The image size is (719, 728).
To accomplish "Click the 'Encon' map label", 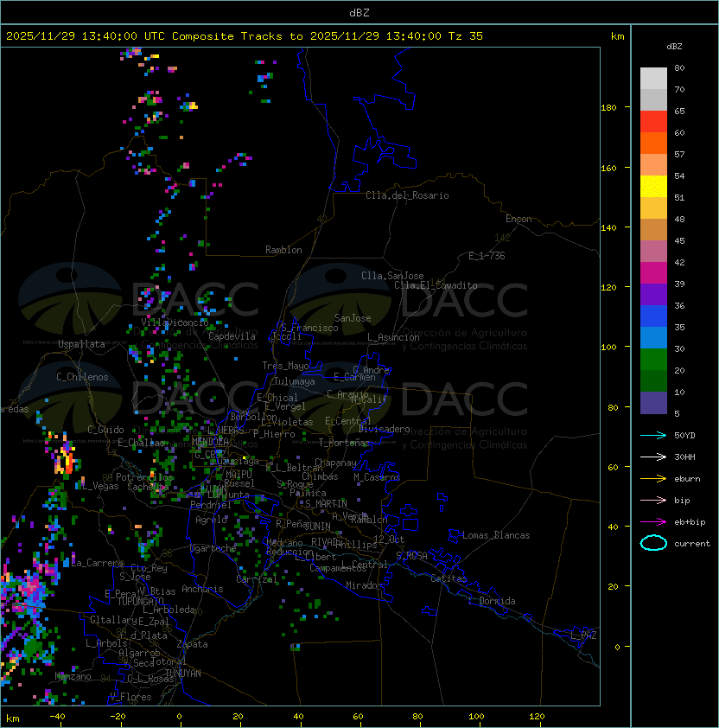I will pyautogui.click(x=519, y=219).
